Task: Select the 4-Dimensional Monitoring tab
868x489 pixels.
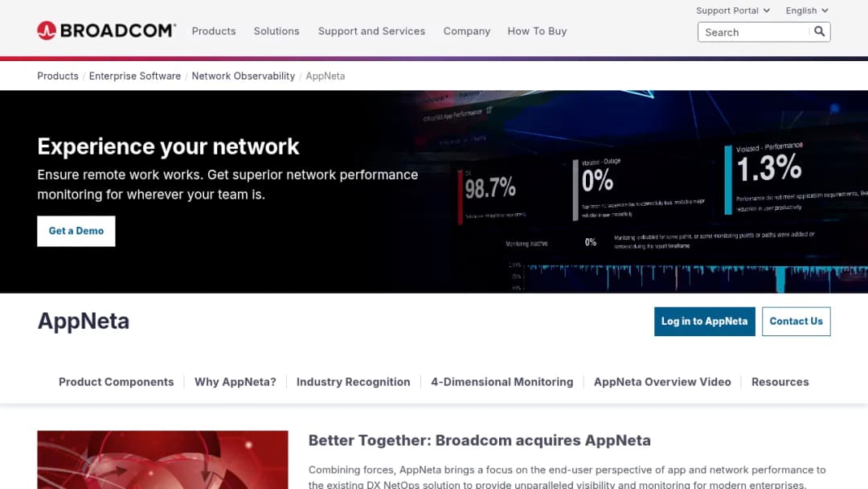Action: click(502, 381)
